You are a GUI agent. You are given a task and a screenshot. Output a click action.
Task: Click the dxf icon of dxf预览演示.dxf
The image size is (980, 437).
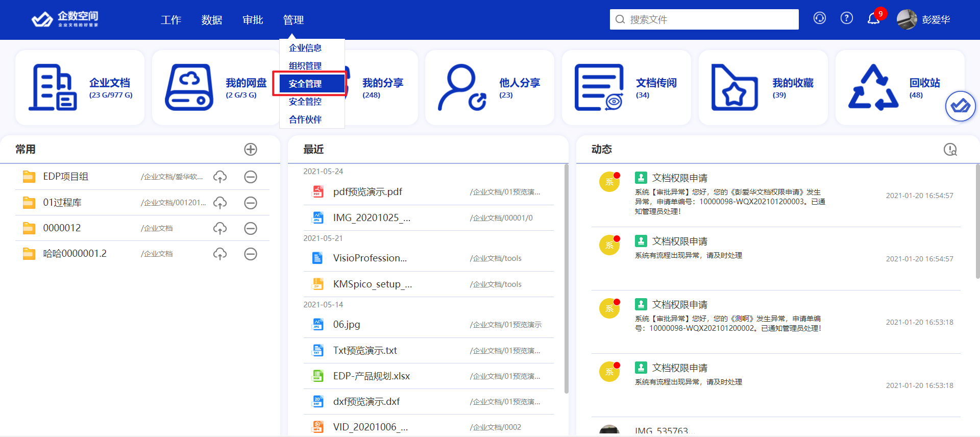317,402
